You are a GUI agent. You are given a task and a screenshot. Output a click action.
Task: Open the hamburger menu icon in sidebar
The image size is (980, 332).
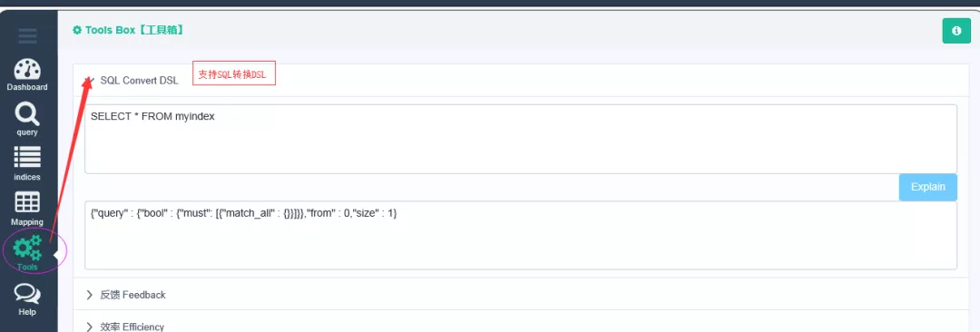click(27, 35)
